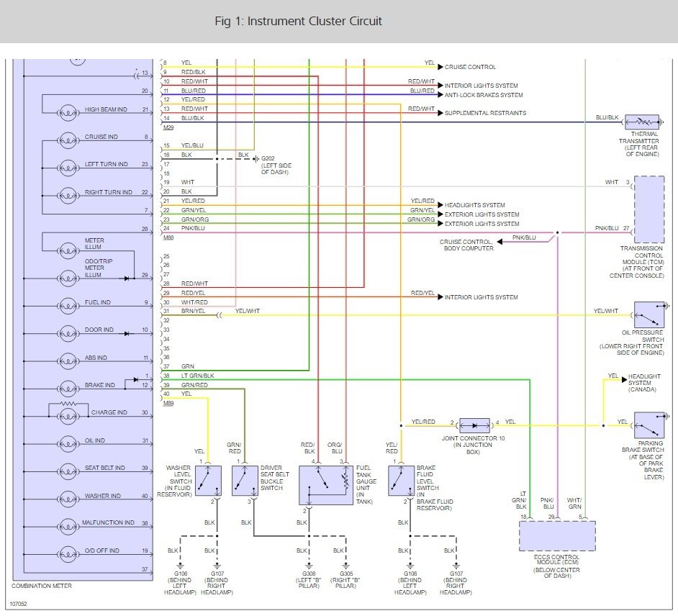The image size is (678, 616).
Task: Click the HEADLIGHTS SYSTEM label
Action: coord(474,205)
